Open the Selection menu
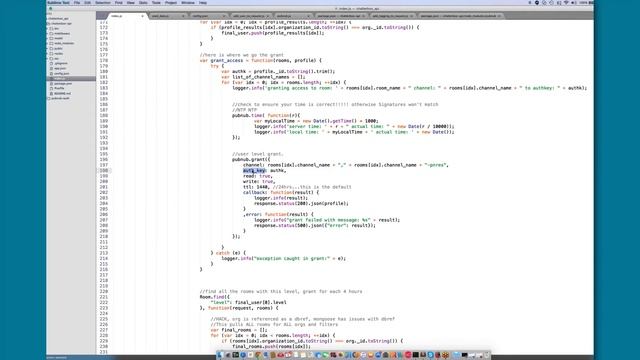 coord(103,2)
